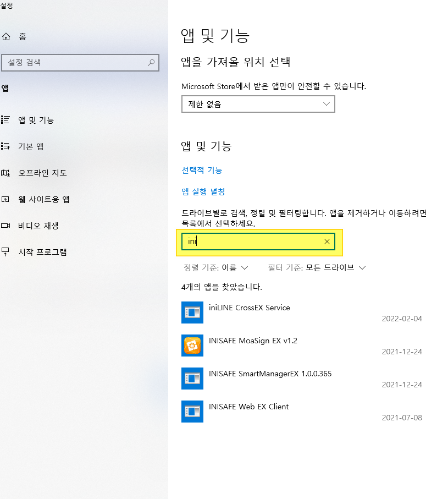This screenshot has width=448, height=499.
Task: Click the Home icon in sidebar
Action: (6, 37)
